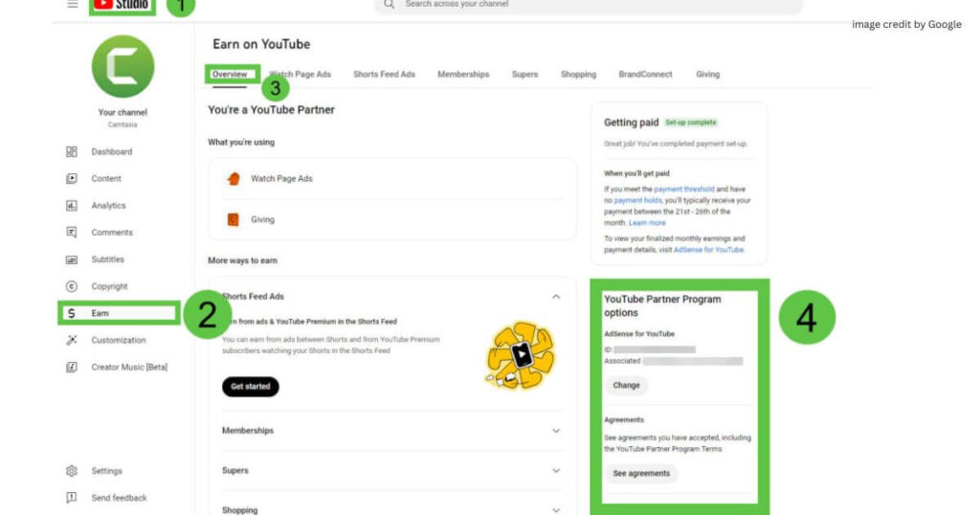Click the Earn on YouTube heading
This screenshot has height=515, width=980.
click(x=261, y=44)
